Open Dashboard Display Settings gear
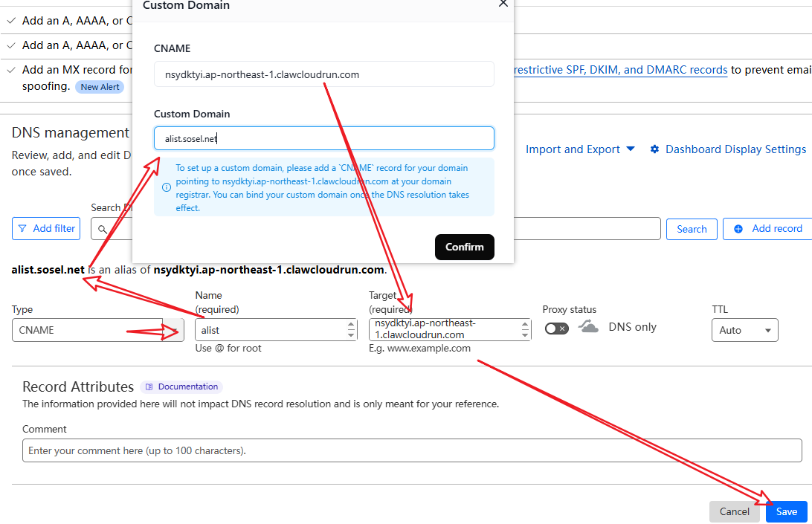This screenshot has width=812, height=524. [x=654, y=149]
